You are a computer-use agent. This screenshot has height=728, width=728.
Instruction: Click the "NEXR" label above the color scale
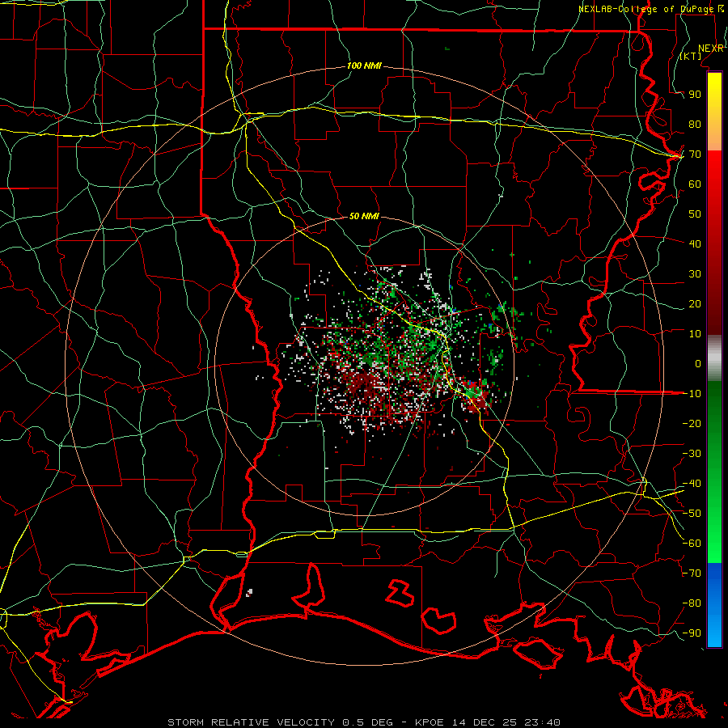coord(711,49)
